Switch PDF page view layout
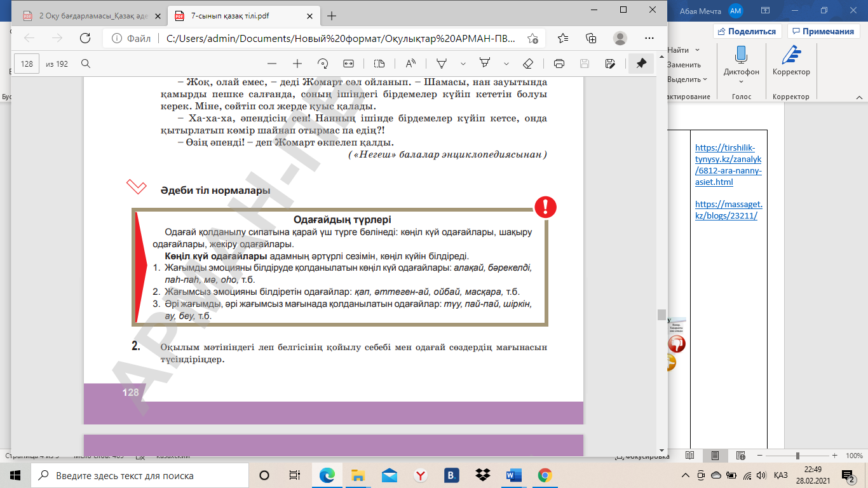Image resolution: width=868 pixels, height=488 pixels. tap(379, 64)
